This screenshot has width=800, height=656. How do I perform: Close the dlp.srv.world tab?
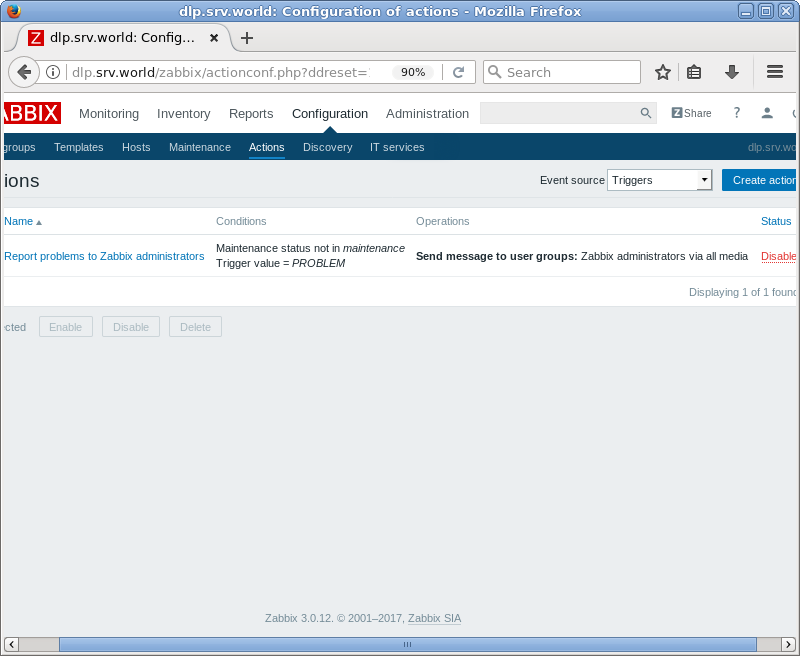[214, 38]
